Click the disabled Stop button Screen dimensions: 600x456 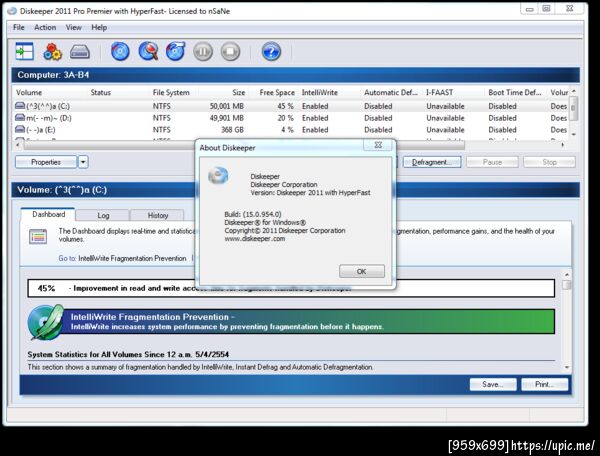549,162
